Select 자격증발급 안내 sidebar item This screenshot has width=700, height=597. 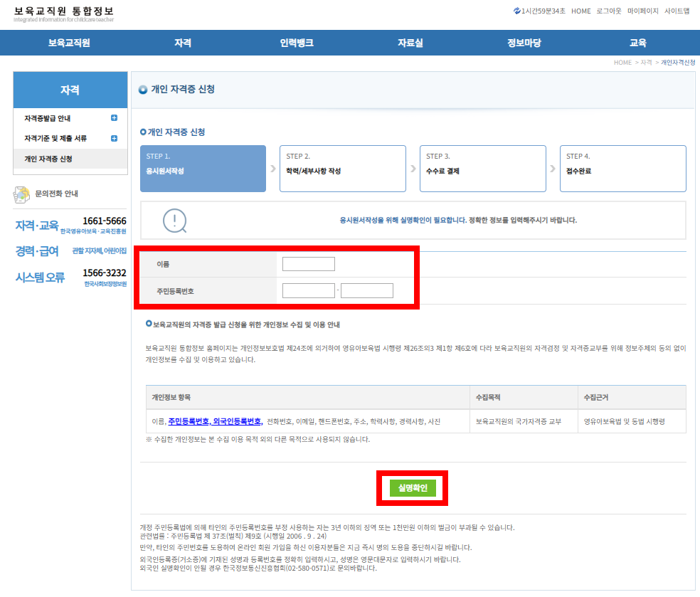(x=48, y=118)
